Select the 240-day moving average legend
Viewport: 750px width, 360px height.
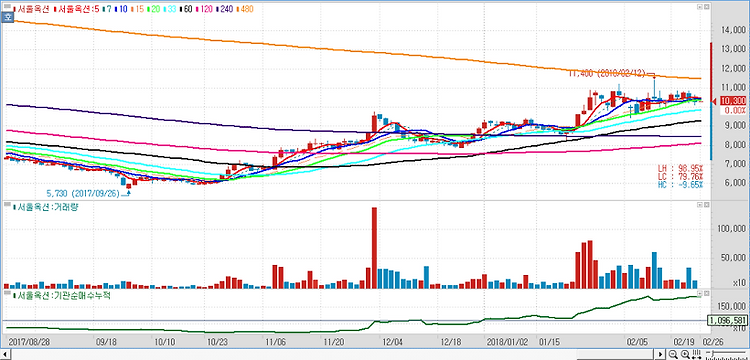click(x=224, y=9)
